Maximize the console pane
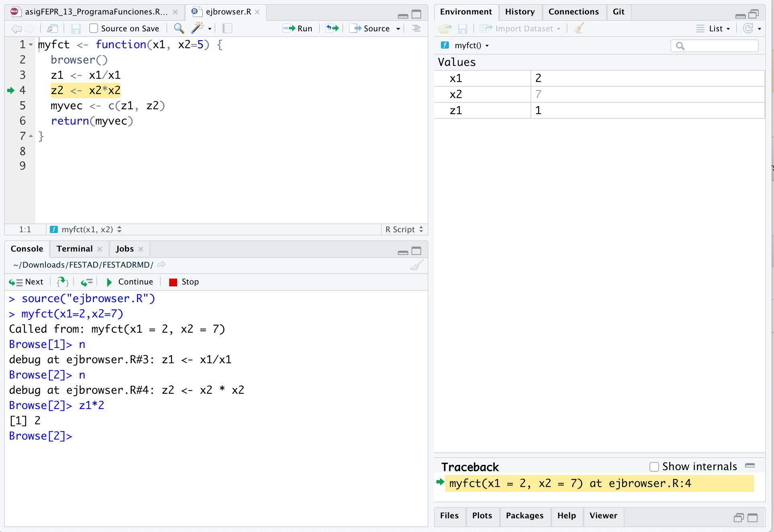Viewport: 774px width, 532px height. [417, 251]
